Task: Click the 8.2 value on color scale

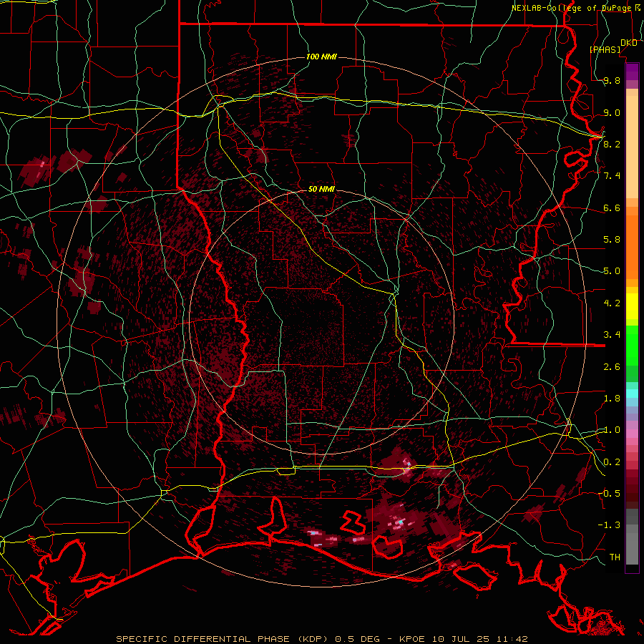Action: 612,144
